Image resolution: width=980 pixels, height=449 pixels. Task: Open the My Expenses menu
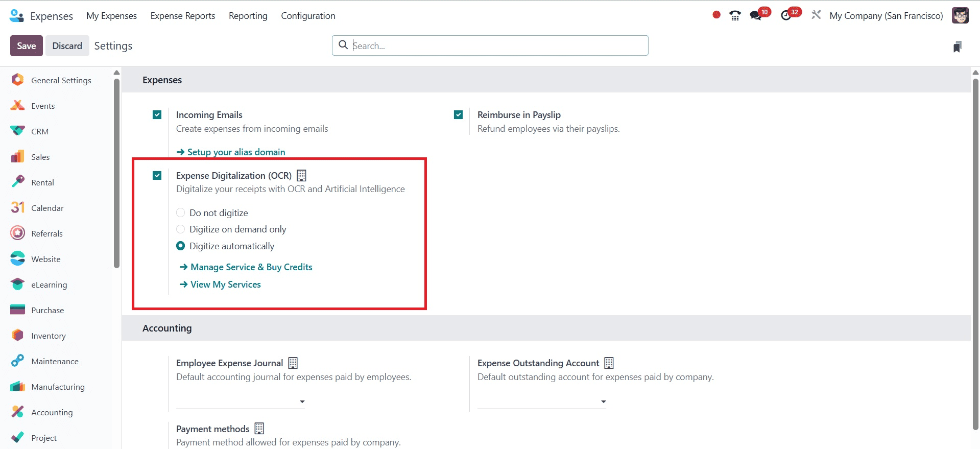pos(111,16)
